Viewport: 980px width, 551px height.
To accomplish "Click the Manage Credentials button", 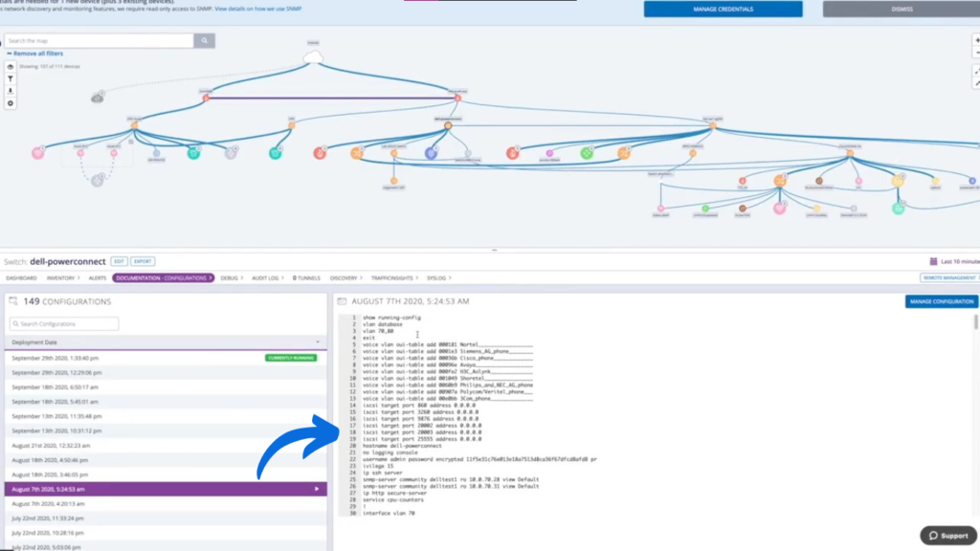I will [x=724, y=9].
